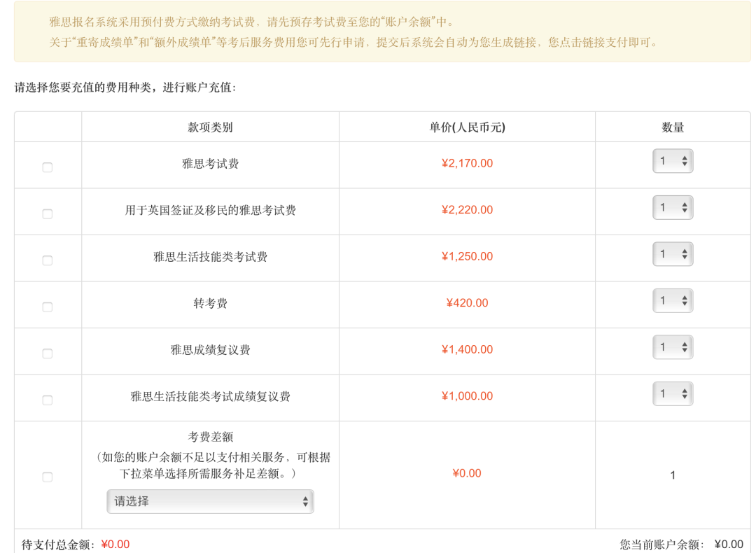Select the 雅思生活技能类考试费 row checkbox
Image resolution: width=756 pixels, height=553 pixels.
(x=48, y=260)
